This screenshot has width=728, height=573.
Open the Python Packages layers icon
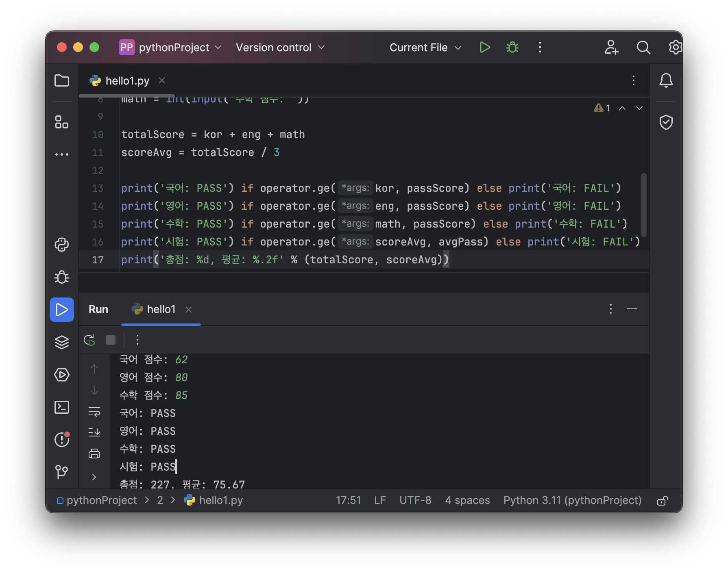[62, 342]
